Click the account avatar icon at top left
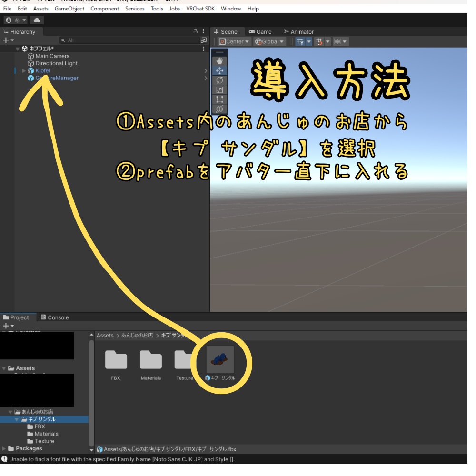476x476 pixels. point(8,20)
